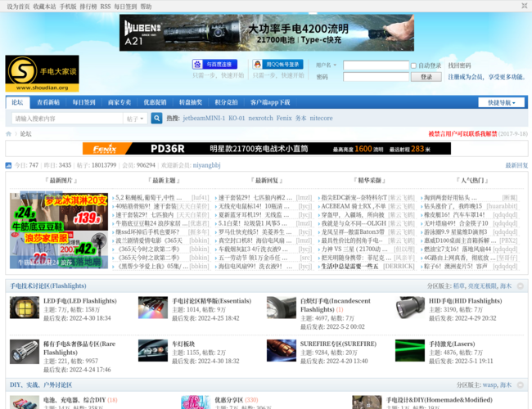Viewport: 532px width, 409px height.
Task: Open post 5,2 粘蝇板,葡萄干,中性
Action: coord(149,198)
